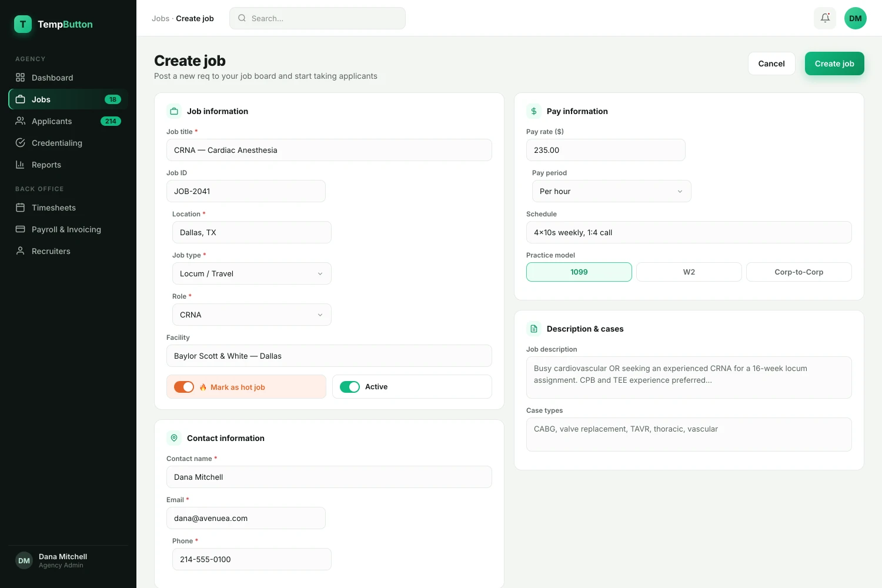Screen dimensions: 882x588
Task: Click the Cancel button
Action: point(771,64)
